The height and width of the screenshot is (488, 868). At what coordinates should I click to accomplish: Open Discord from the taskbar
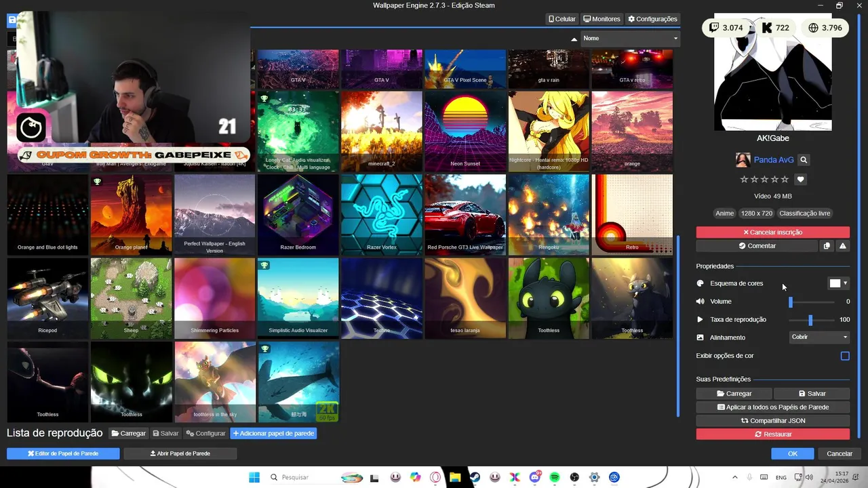click(535, 478)
